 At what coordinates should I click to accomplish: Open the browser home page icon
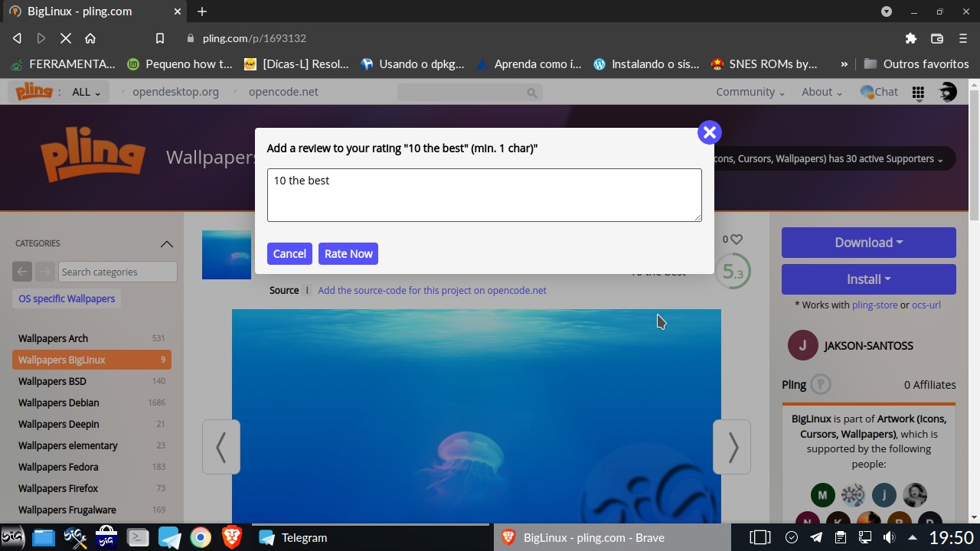90,38
